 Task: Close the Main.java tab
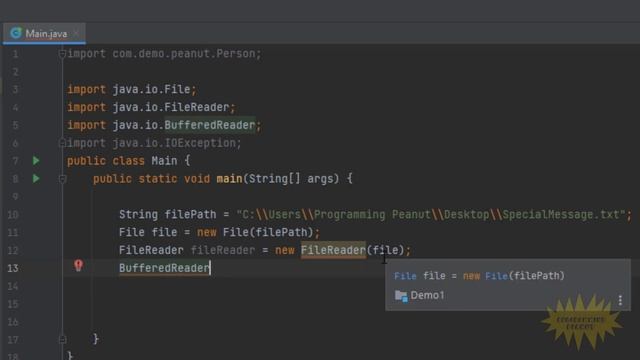(76, 33)
